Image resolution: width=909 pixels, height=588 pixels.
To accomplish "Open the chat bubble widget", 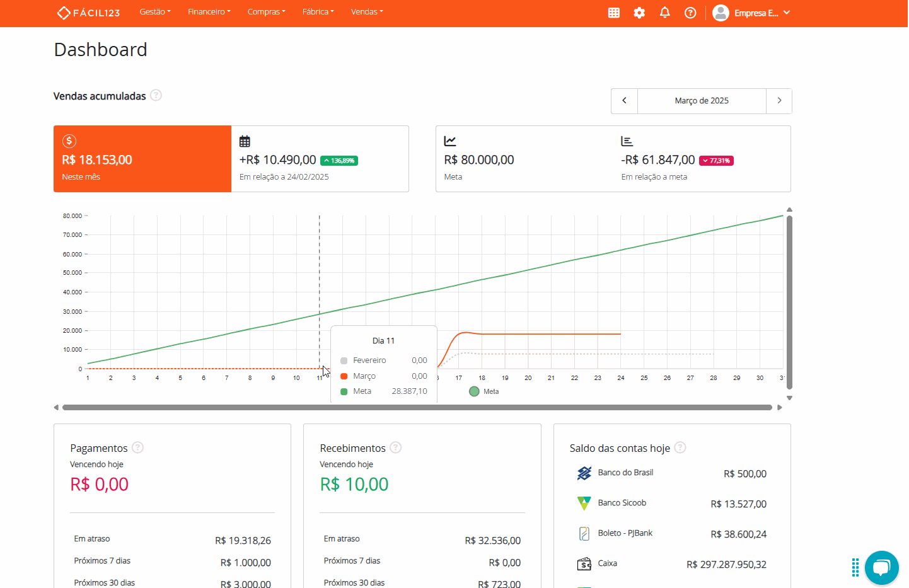I will click(x=881, y=568).
